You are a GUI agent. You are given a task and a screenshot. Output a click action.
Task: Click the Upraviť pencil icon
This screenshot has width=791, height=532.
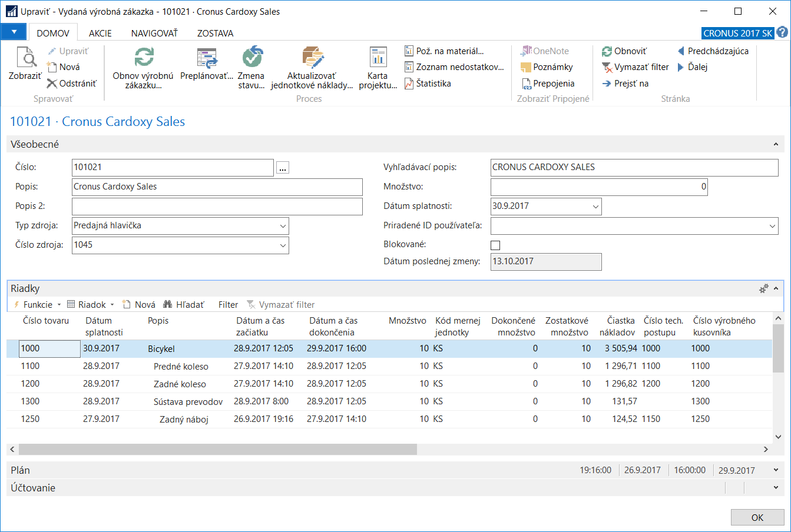pyautogui.click(x=52, y=51)
